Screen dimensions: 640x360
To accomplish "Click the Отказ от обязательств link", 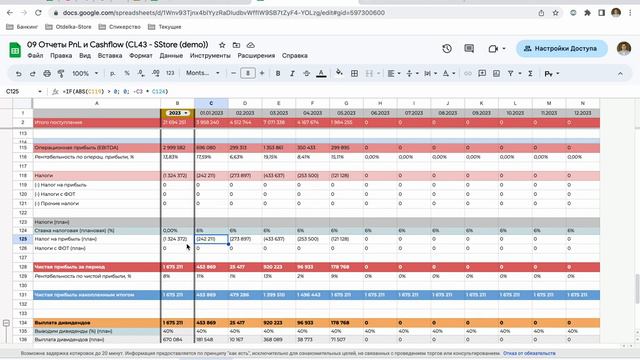I will click(529, 353).
